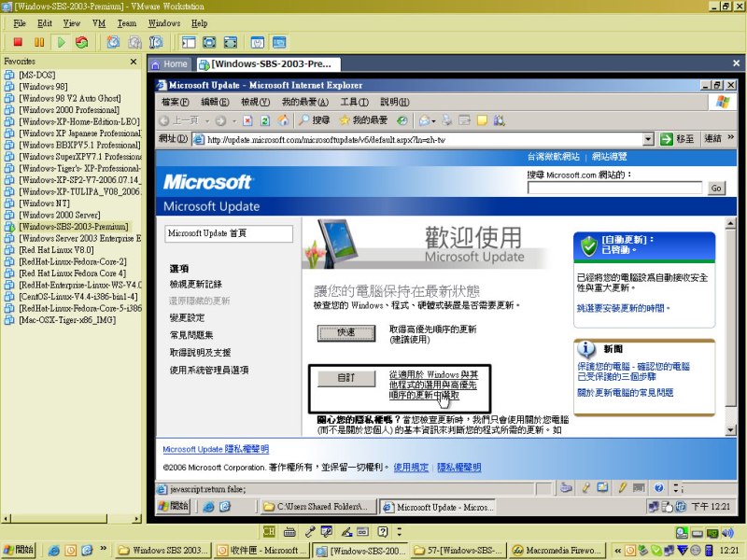Click the 關於更新電腦的常見問題 link
The height and width of the screenshot is (560, 747).
click(625, 392)
